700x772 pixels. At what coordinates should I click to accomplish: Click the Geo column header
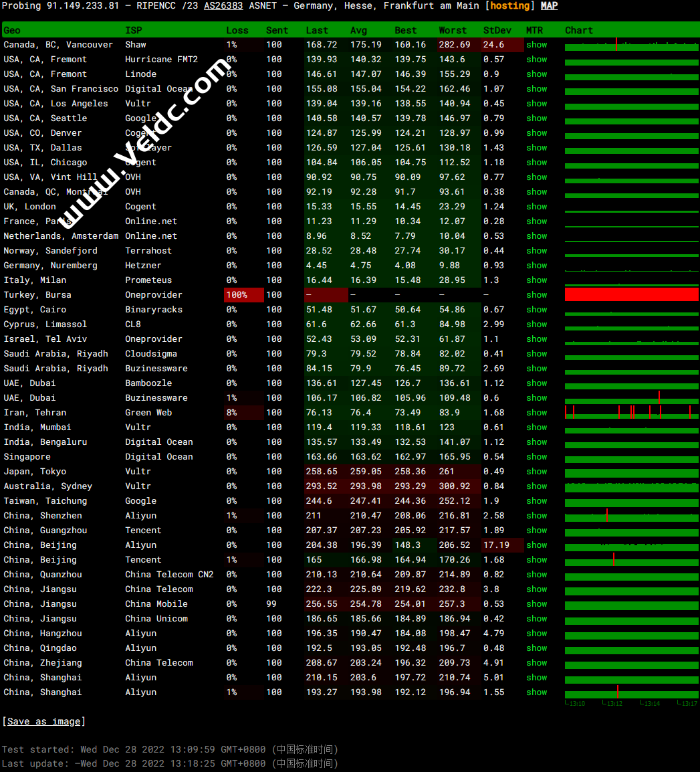pos(12,31)
